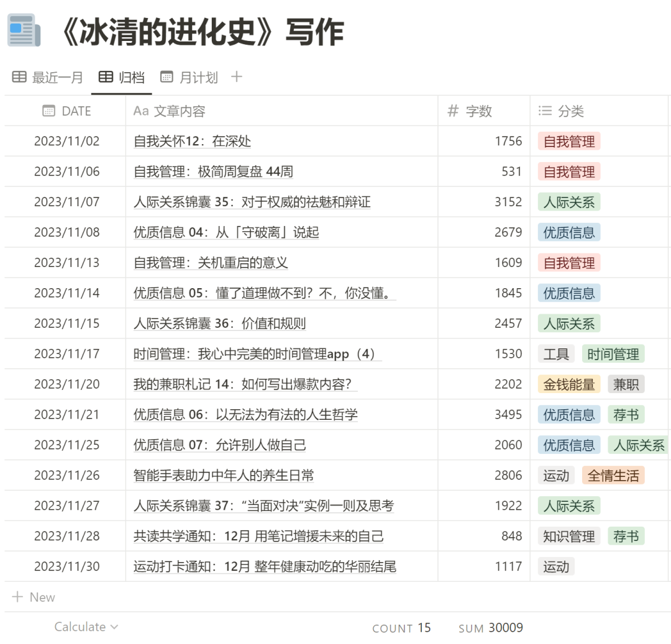Open article 自我管理：关机重启的意义
The width and height of the screenshot is (671, 644).
pyautogui.click(x=211, y=263)
